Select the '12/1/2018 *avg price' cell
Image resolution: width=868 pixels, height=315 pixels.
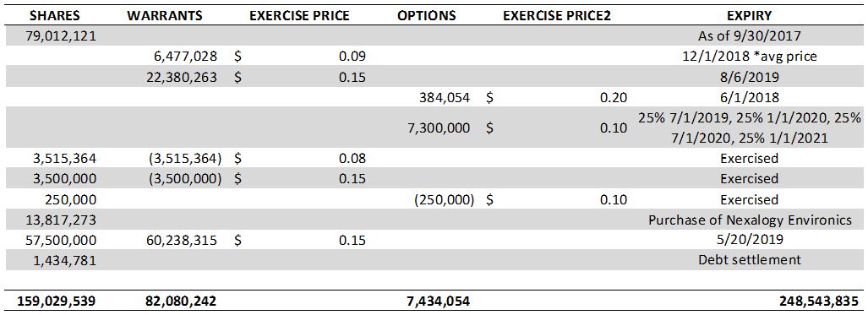click(750, 57)
